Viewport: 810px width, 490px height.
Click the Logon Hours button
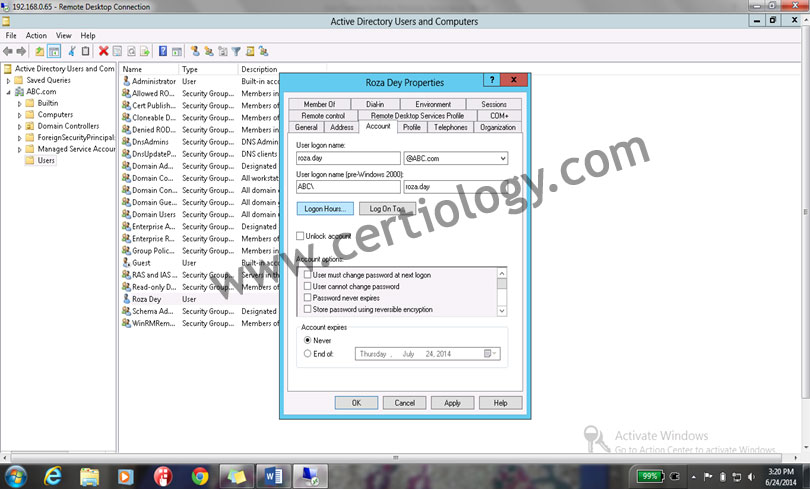click(325, 209)
